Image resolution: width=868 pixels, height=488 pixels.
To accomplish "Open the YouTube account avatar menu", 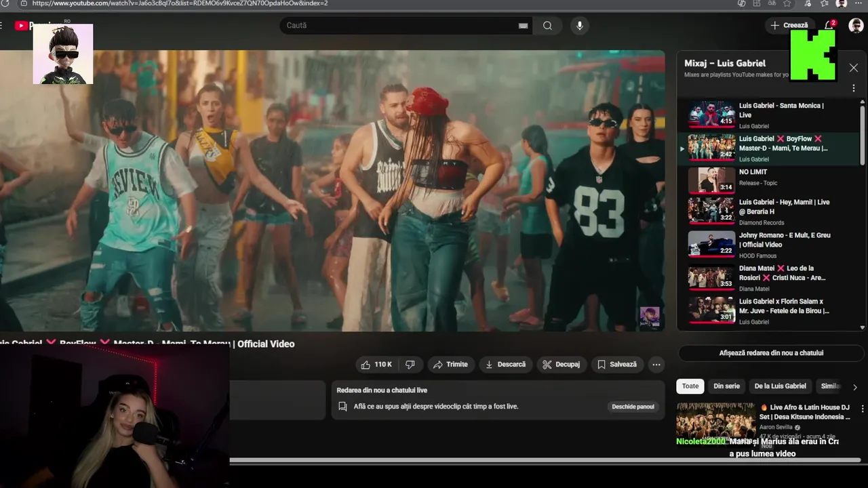I will pyautogui.click(x=856, y=25).
